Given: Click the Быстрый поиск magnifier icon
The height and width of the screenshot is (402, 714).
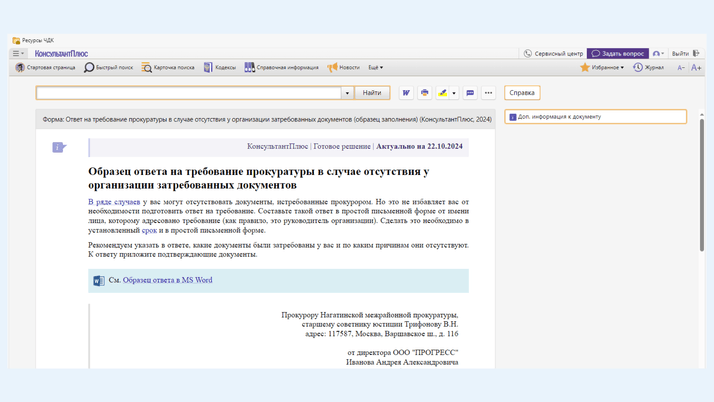Looking at the screenshot, I should tap(89, 67).
